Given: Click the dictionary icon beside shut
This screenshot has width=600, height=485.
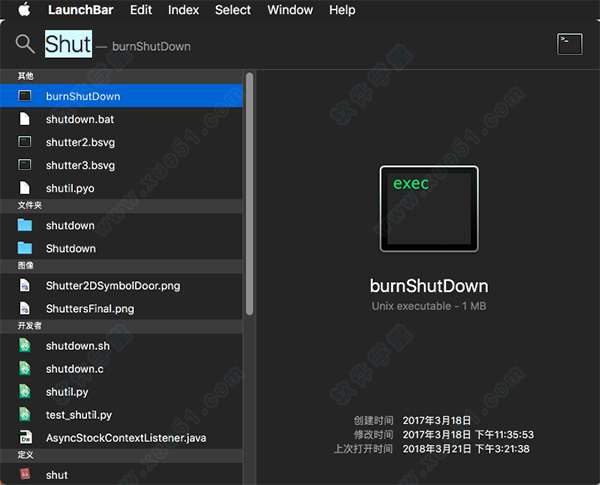Looking at the screenshot, I should pos(25,474).
